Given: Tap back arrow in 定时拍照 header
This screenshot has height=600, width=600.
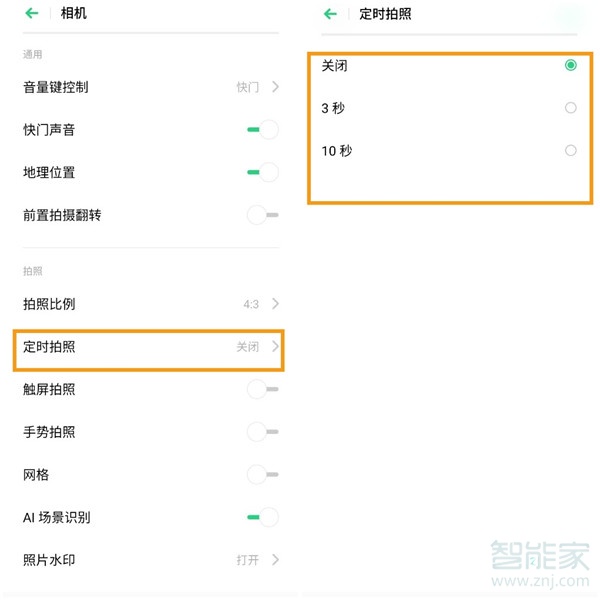Looking at the screenshot, I should [331, 14].
